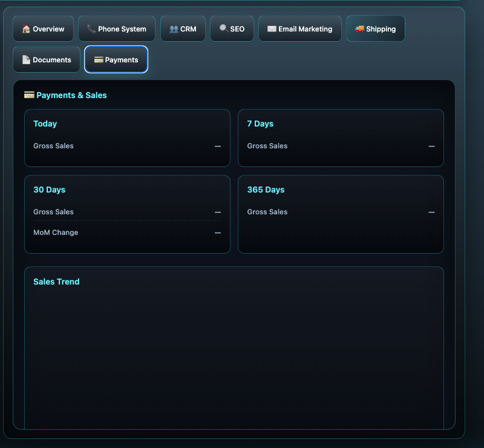Switch to the Email Marketing tab
Viewport: 484px width, 448px height.
tap(299, 29)
